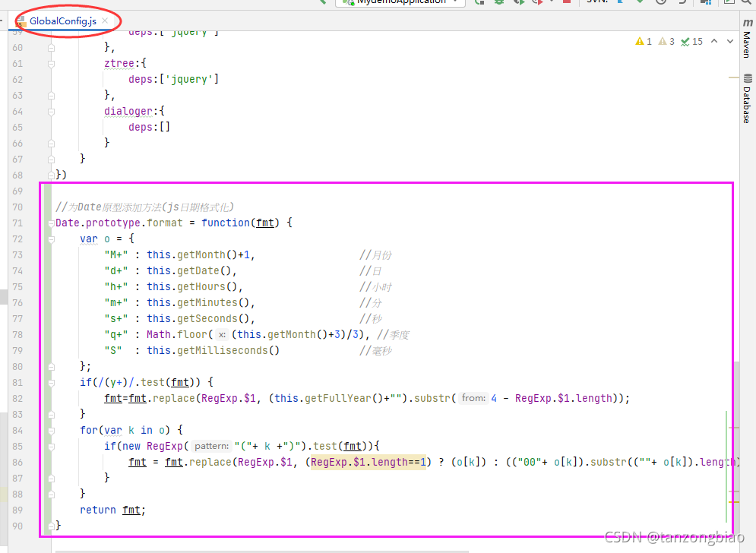Image resolution: width=756 pixels, height=553 pixels.
Task: Click the 'from:' inlay hint on line 82
Action: pyautogui.click(x=473, y=398)
